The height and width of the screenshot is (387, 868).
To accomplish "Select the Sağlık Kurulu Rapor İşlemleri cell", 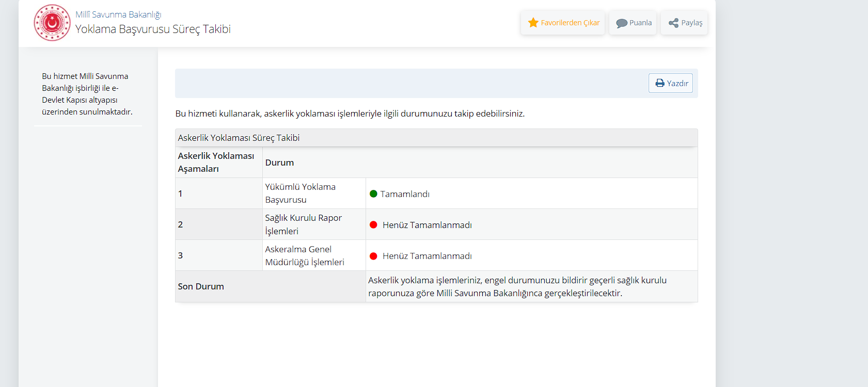I will pos(303,224).
